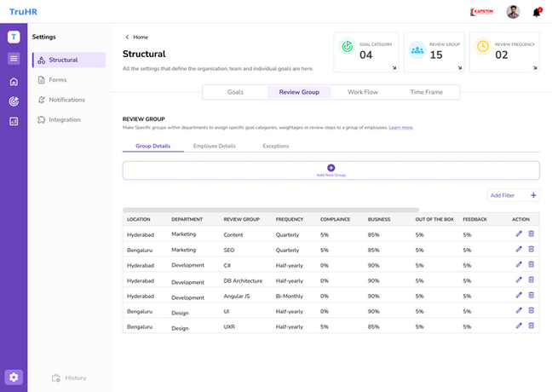This screenshot has height=392, width=552.
Task: Open the notification bell
Action: (537, 12)
